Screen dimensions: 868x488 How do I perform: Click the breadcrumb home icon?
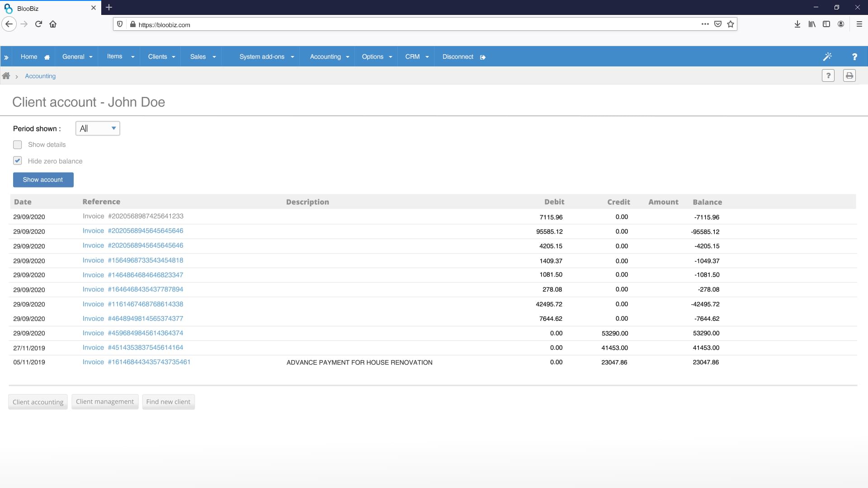(x=6, y=75)
